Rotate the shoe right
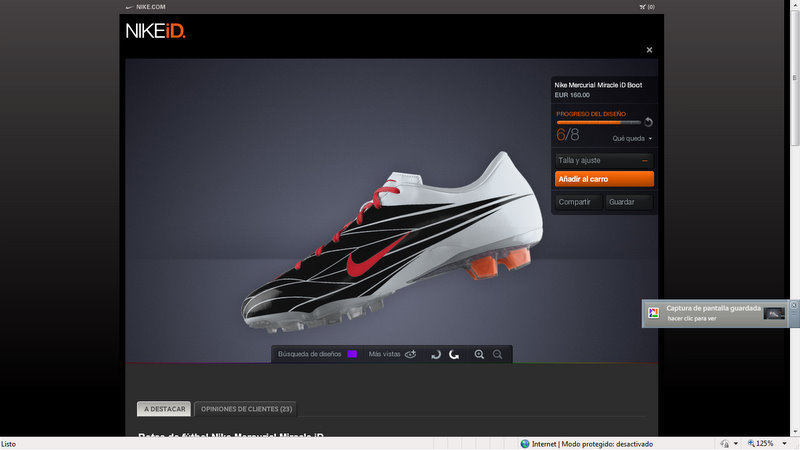 454,355
